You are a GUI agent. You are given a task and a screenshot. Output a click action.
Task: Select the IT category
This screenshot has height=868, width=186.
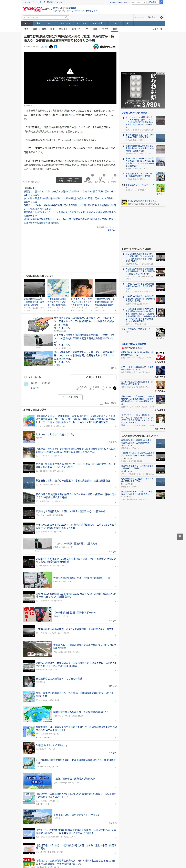click(86, 29)
